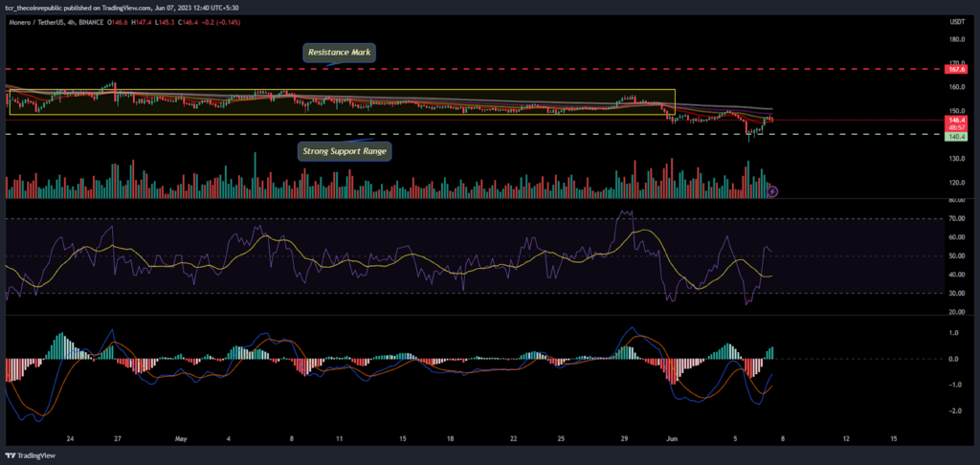Image resolution: width=980 pixels, height=465 pixels.
Task: Select the Strong Support Range callout
Action: click(345, 151)
